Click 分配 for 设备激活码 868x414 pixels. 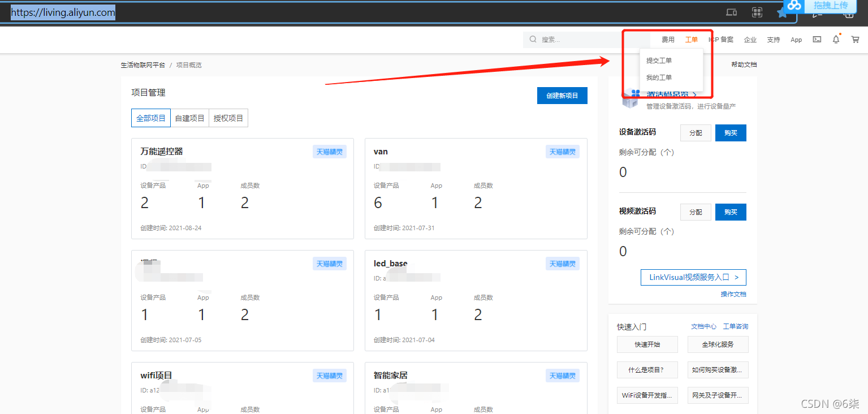coord(696,133)
